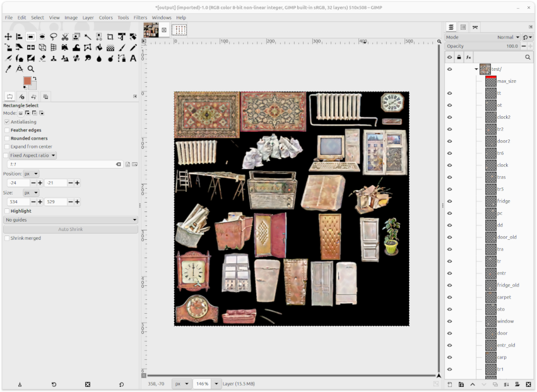Enable the Feather edges checkbox

click(7, 130)
